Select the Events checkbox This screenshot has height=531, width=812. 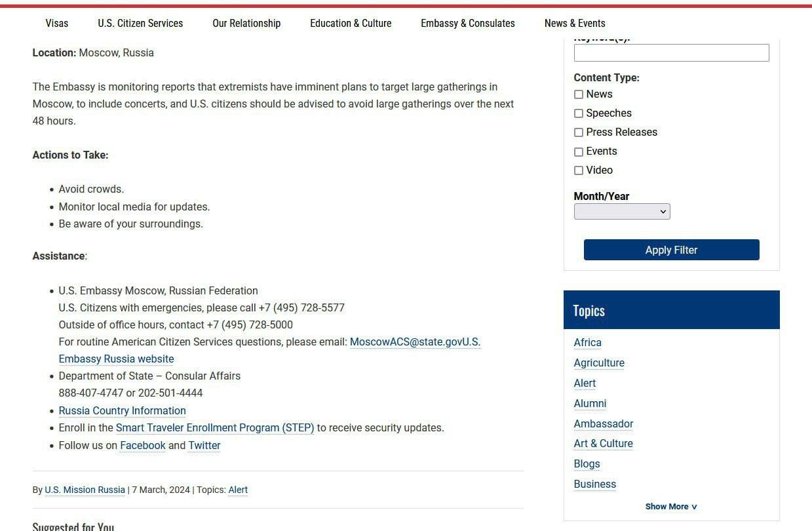click(578, 151)
